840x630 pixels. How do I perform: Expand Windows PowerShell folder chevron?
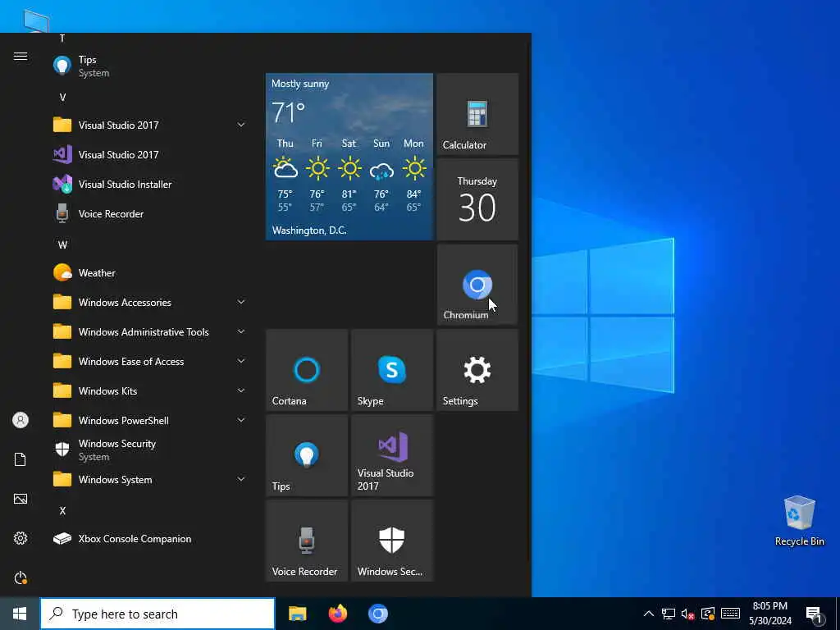point(241,420)
